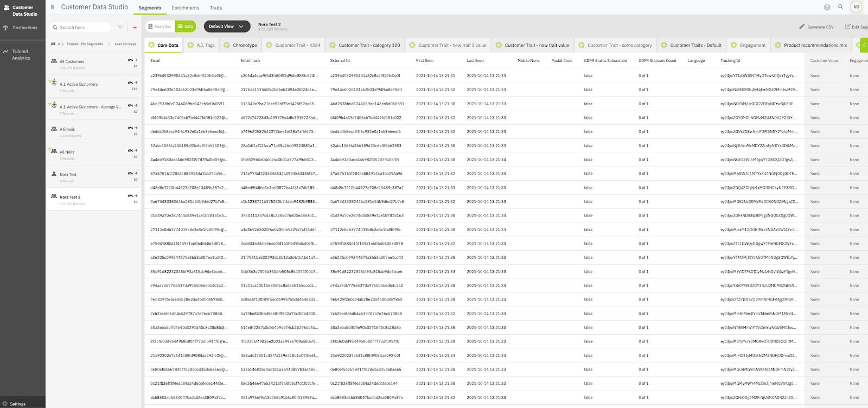Image resolution: width=868 pixels, height=408 pixels.
Task: Collapse sidebar using the menu bars icon
Action: click(53, 7)
